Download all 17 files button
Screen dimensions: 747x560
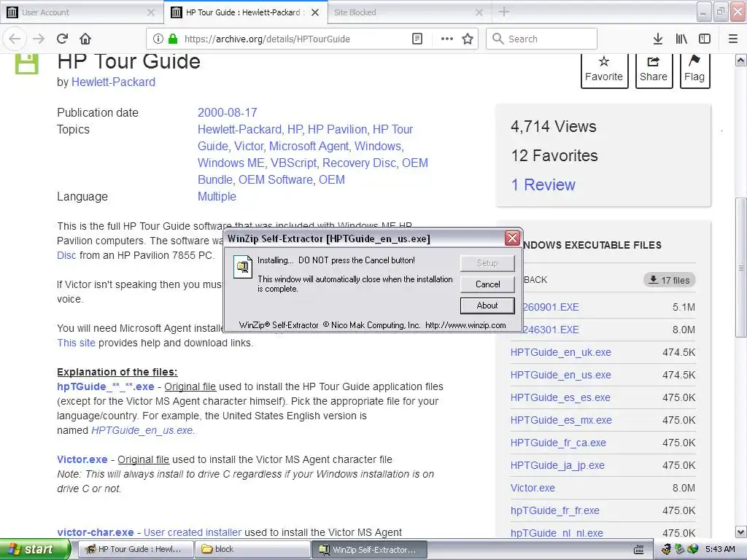(670, 280)
